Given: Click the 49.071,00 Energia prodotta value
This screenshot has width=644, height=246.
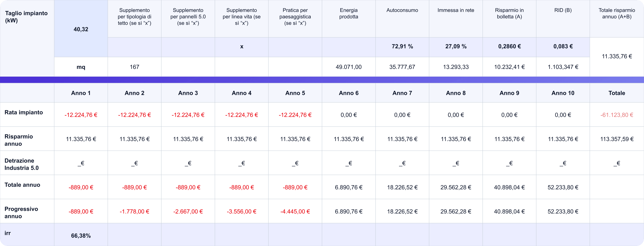Looking at the screenshot, I should click(348, 67).
